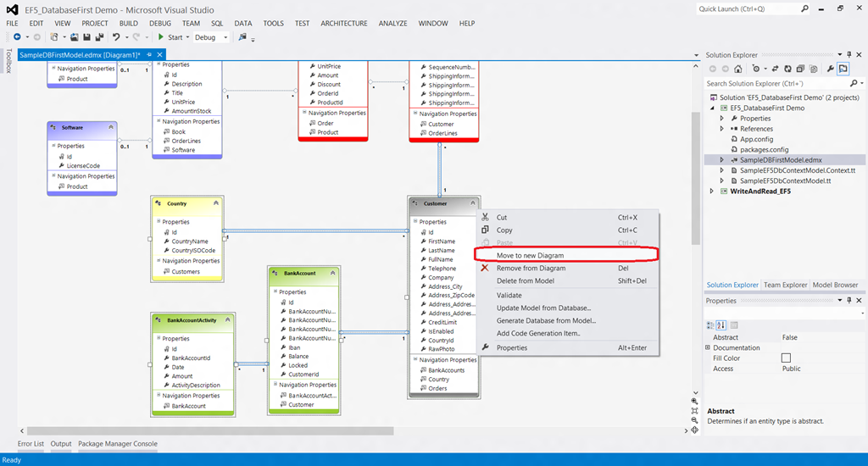This screenshot has width=868, height=466.
Task: Pin the Solution Explorer panel
Action: tap(849, 55)
